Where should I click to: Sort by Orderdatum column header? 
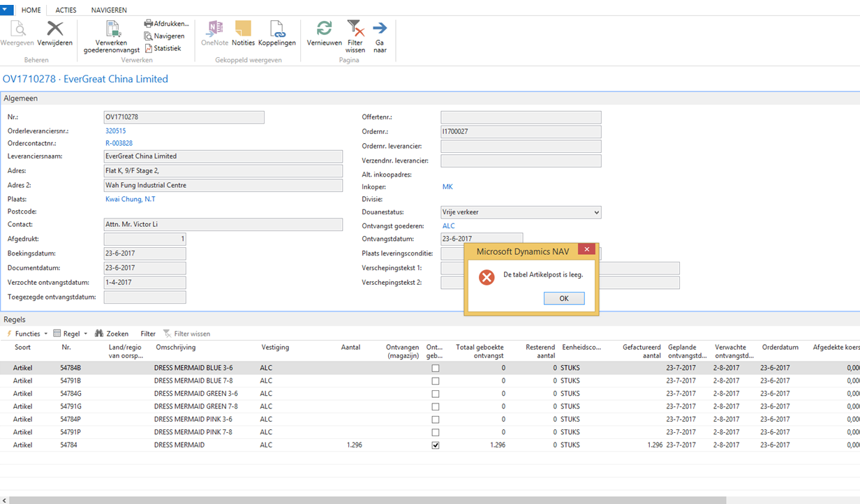click(780, 347)
